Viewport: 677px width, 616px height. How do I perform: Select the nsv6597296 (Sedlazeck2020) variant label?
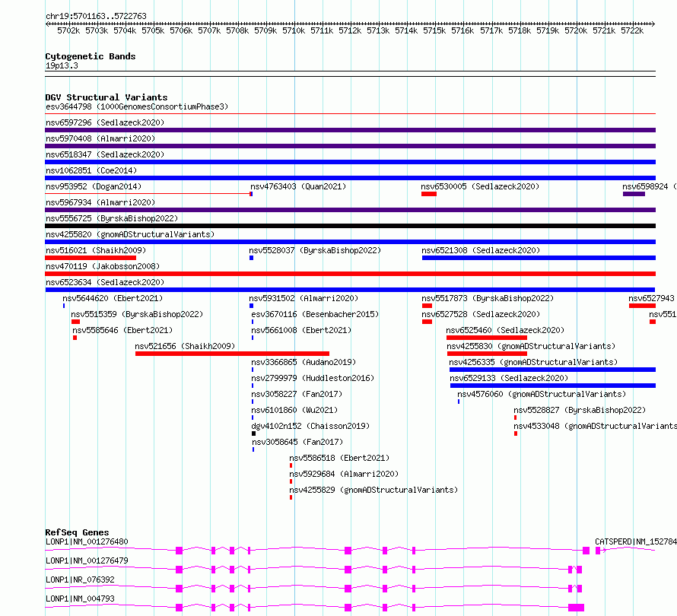coord(105,122)
